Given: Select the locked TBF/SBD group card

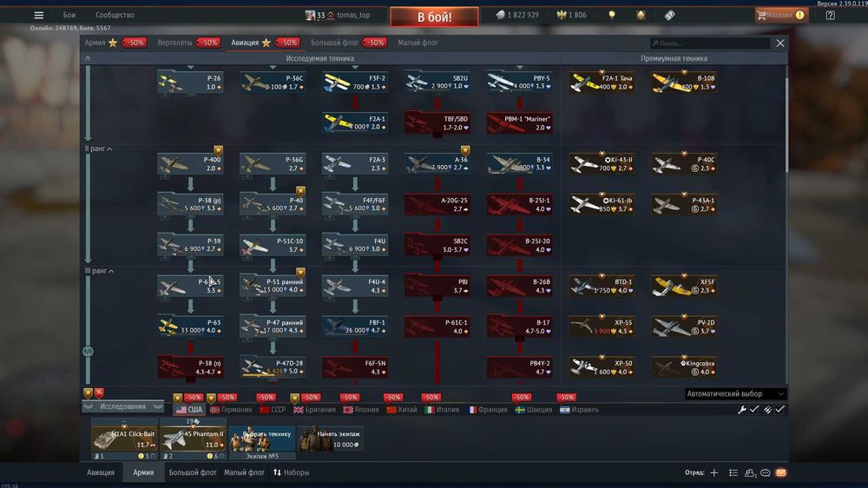Looking at the screenshot, I should click(437, 123).
